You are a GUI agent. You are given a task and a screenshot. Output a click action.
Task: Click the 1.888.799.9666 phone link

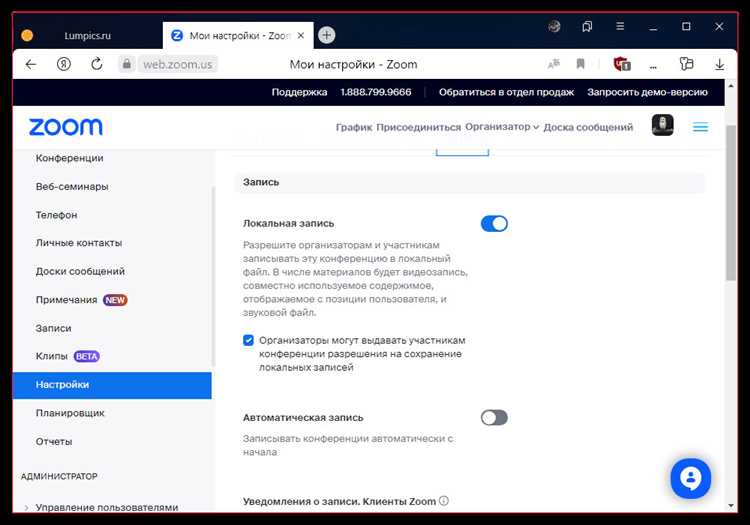point(375,92)
